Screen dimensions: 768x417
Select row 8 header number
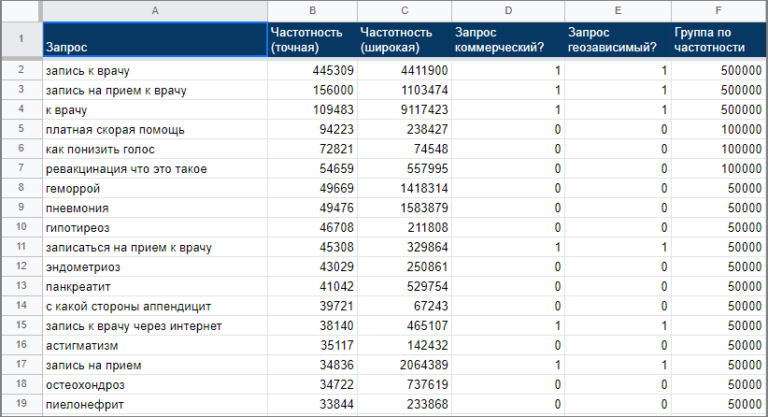tap(20, 188)
